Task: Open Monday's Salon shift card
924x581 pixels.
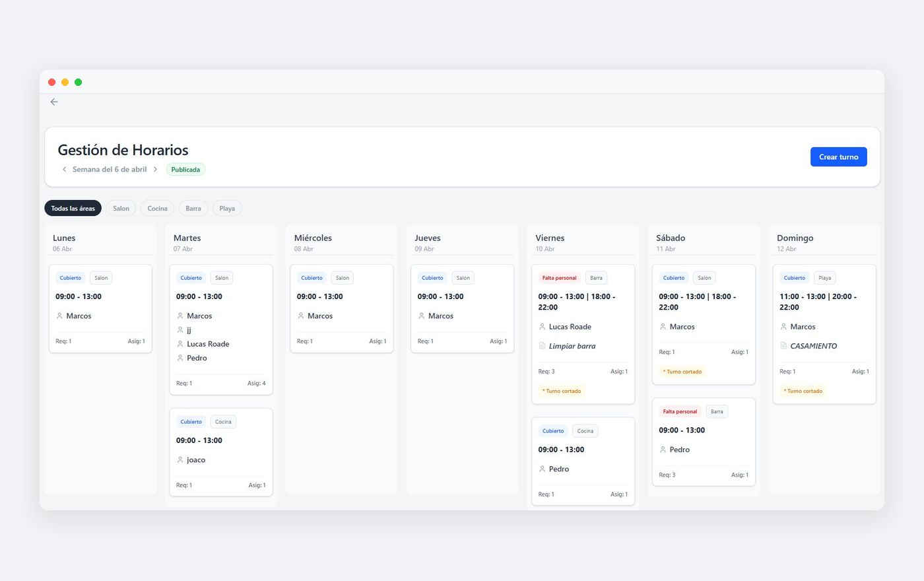Action: [x=100, y=308]
